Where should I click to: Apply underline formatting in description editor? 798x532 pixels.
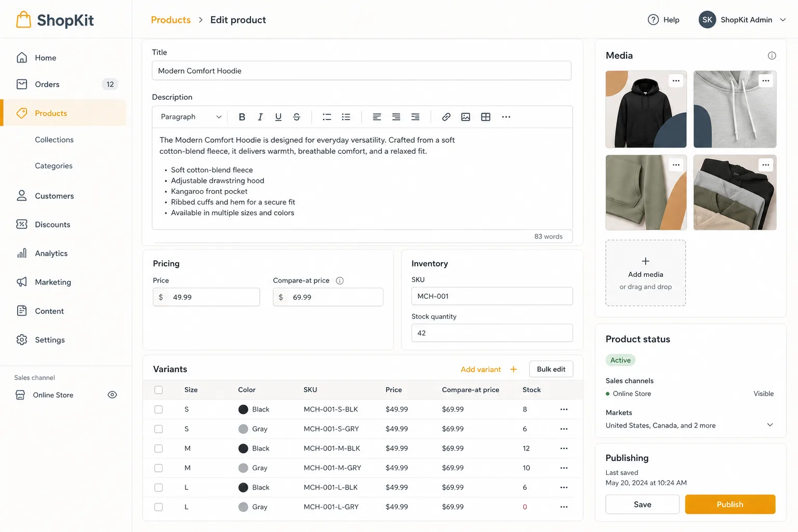point(278,117)
